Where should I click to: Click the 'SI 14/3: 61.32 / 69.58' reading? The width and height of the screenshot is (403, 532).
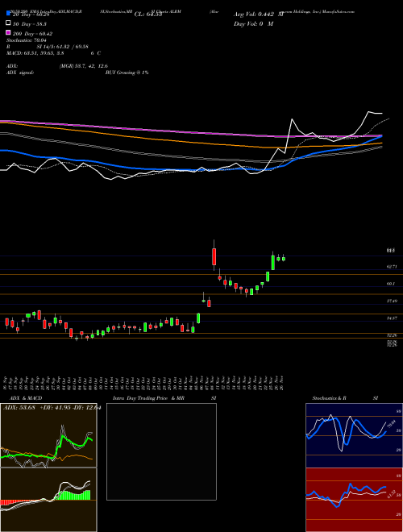click(x=63, y=47)
